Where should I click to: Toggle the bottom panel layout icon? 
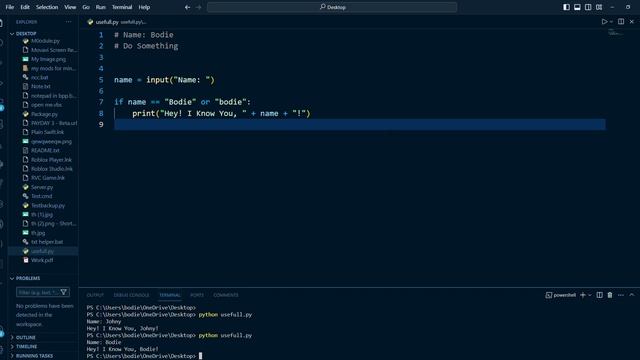(577, 7)
